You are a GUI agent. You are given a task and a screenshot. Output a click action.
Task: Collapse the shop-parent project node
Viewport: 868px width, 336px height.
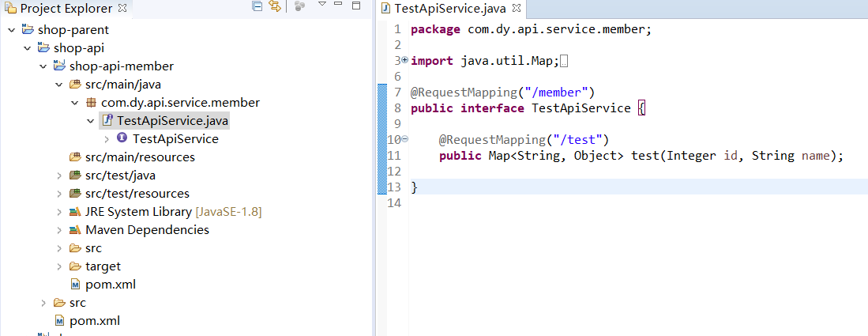click(12, 30)
